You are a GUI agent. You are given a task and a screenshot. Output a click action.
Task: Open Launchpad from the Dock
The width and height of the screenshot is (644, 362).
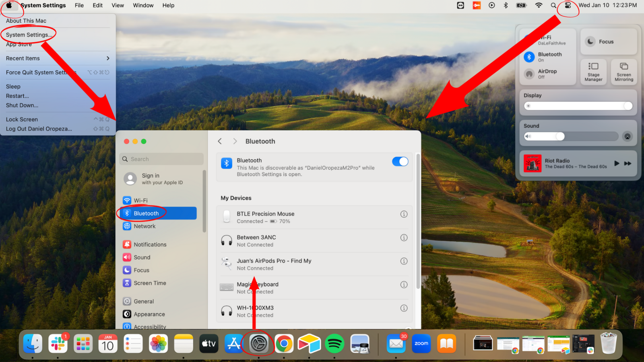click(83, 344)
